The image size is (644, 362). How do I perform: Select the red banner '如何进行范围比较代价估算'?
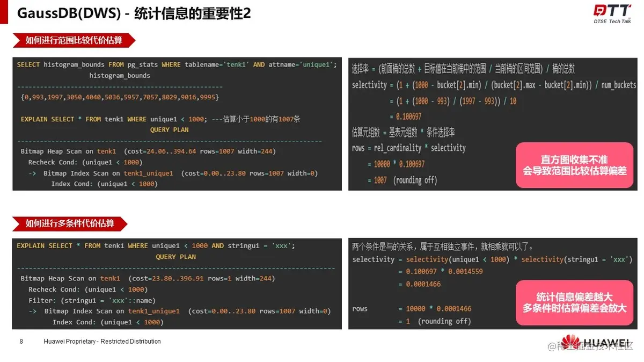[x=74, y=40]
